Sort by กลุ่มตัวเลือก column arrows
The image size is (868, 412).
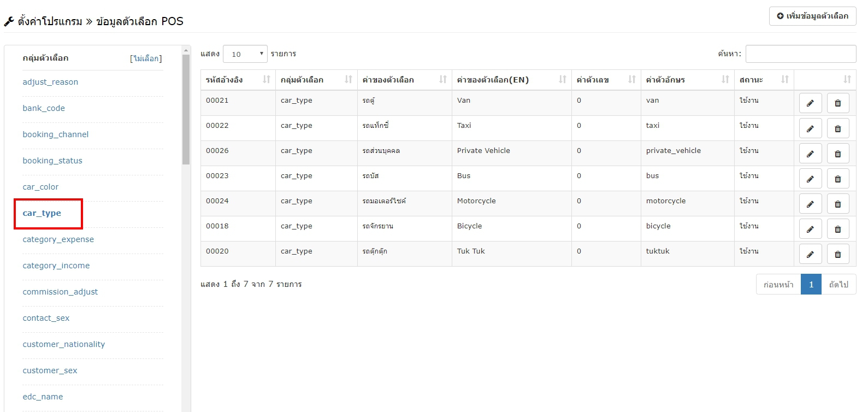[349, 79]
